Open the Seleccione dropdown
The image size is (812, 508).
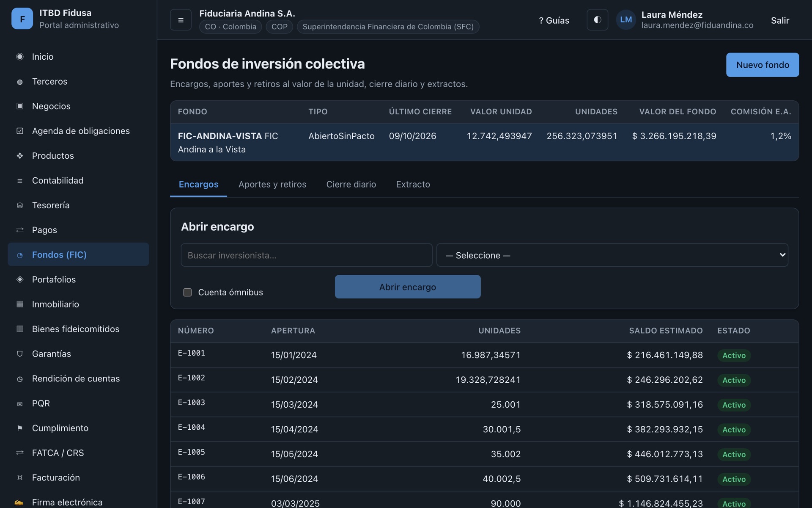612,255
